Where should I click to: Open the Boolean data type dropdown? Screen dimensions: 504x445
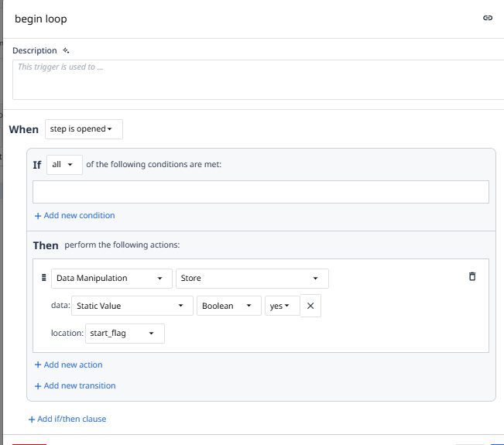point(228,306)
